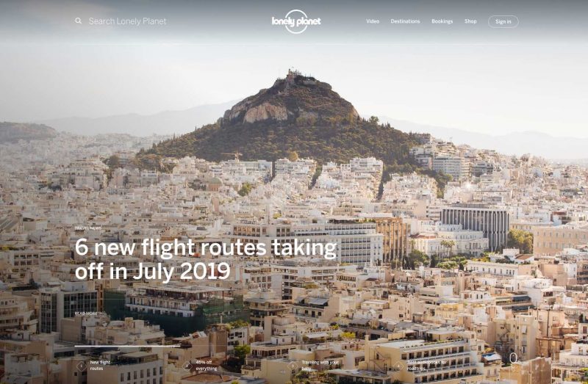Screen dimensions: 588x384
Task: Click the Sign in button
Action: [x=503, y=21]
